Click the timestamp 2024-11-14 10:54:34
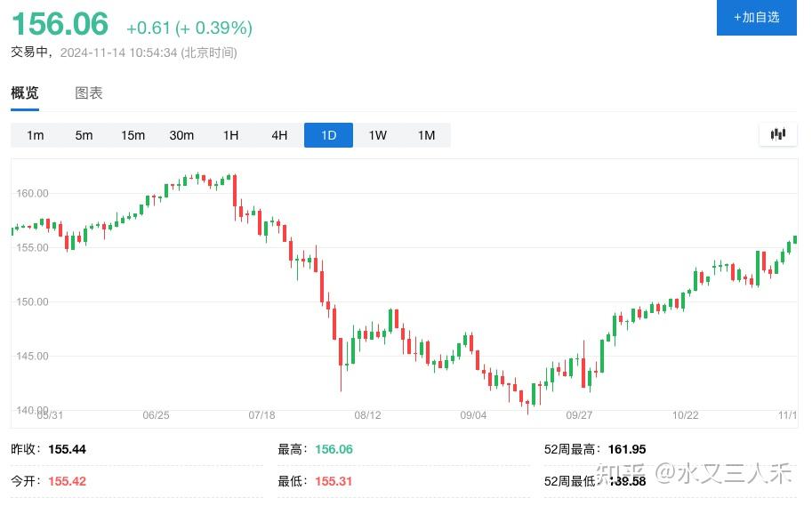The height and width of the screenshot is (506, 812). tap(118, 52)
